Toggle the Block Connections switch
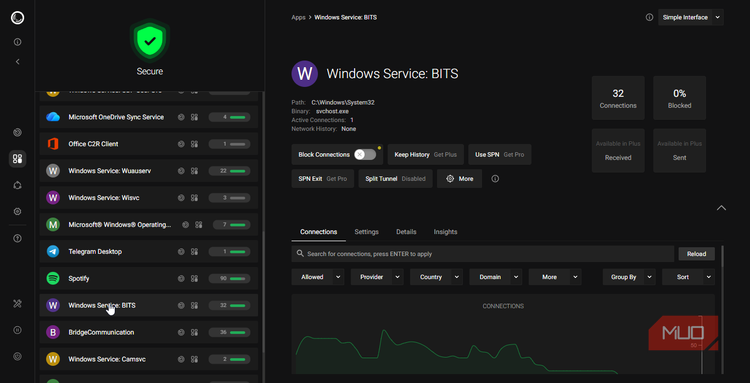The image size is (750, 383). 365,154
